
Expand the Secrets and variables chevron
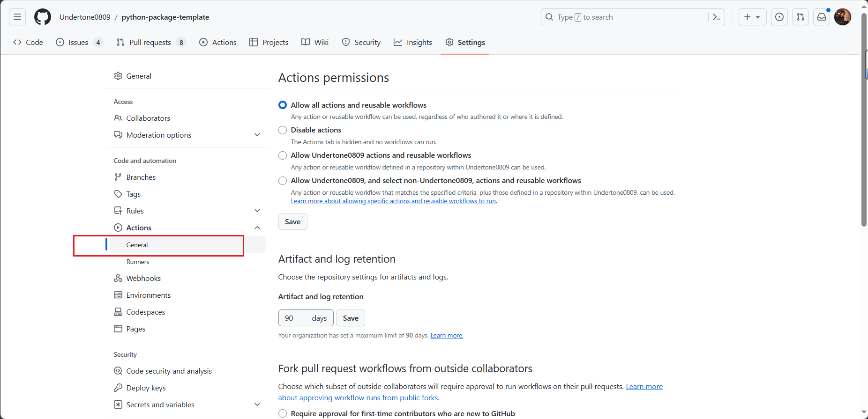point(257,404)
